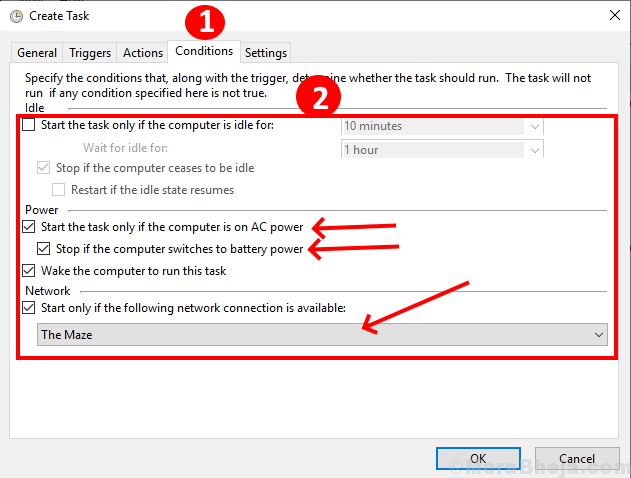631x478 pixels.
Task: Switch to the General tab
Action: coord(37,53)
